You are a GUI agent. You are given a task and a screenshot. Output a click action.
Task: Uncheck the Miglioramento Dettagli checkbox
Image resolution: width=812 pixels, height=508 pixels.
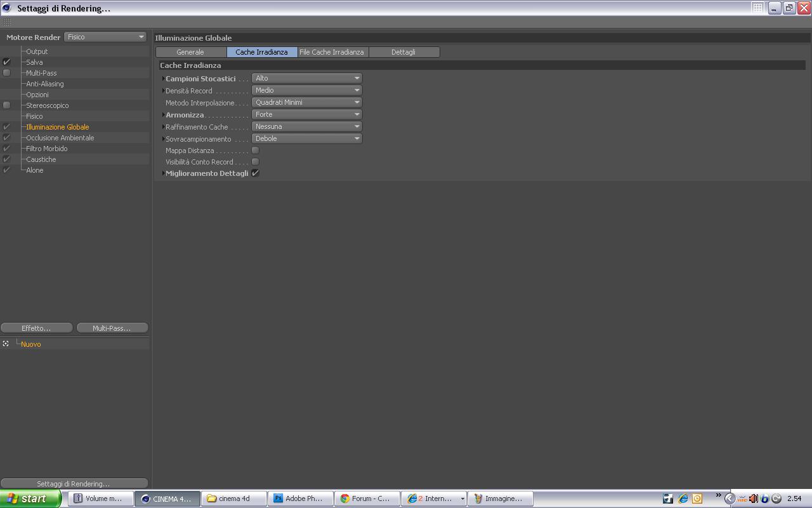(255, 173)
